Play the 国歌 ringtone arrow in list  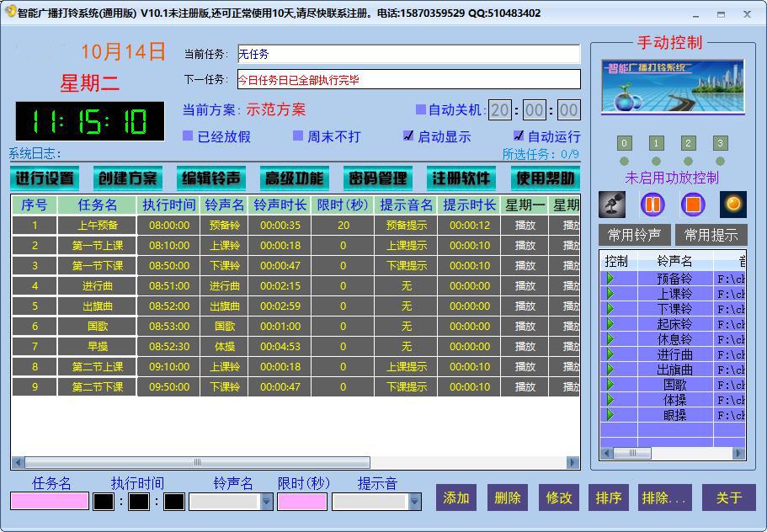[610, 385]
